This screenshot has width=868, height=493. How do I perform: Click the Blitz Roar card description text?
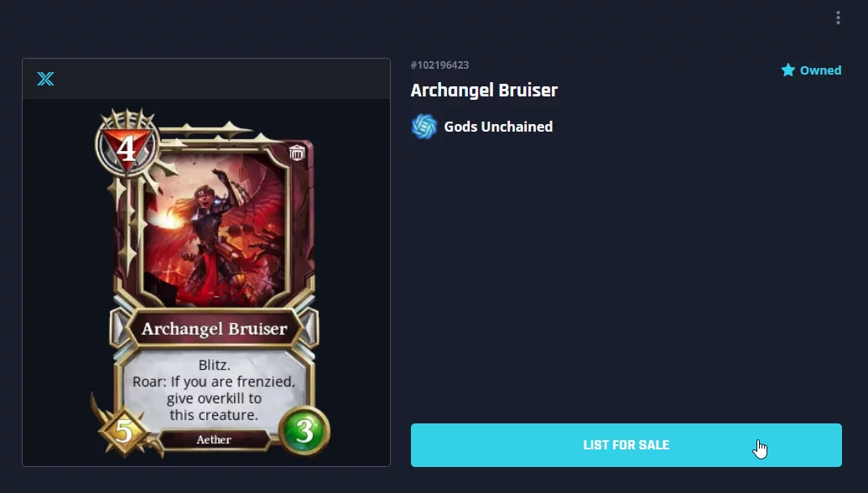(x=214, y=390)
